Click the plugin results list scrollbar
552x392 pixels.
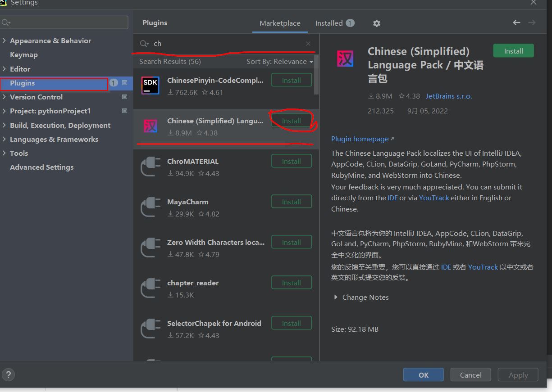(316, 75)
